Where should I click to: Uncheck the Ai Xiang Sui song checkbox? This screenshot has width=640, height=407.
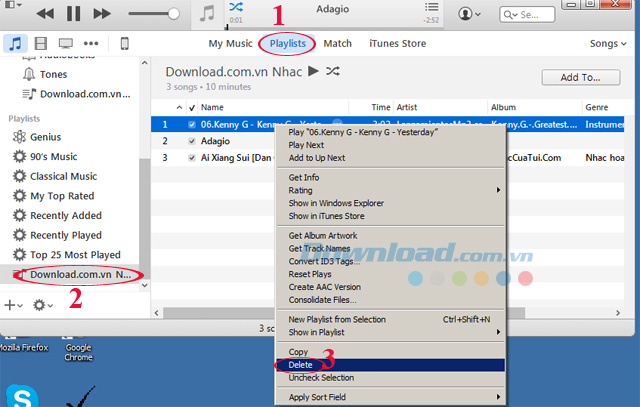[191, 158]
